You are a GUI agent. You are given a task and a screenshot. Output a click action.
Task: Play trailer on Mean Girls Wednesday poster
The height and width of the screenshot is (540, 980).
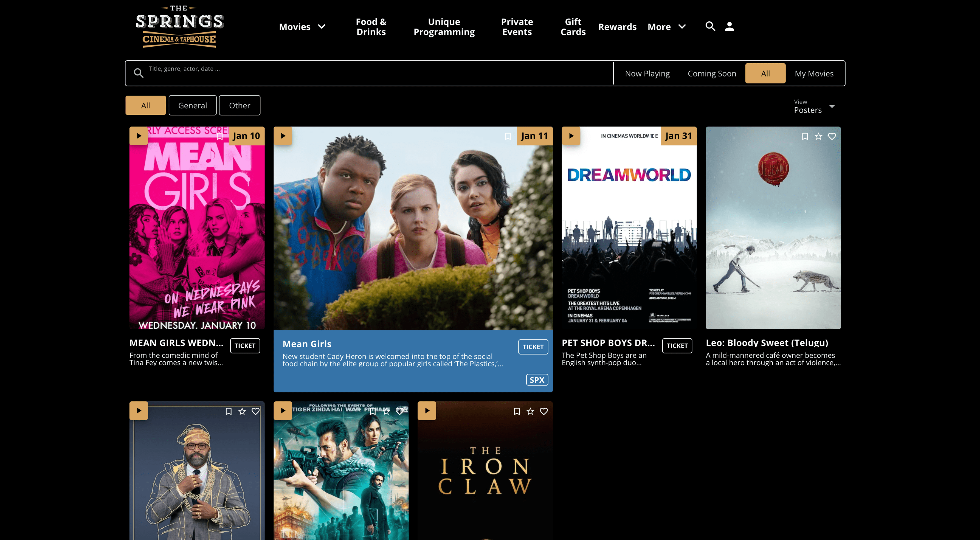tap(139, 136)
